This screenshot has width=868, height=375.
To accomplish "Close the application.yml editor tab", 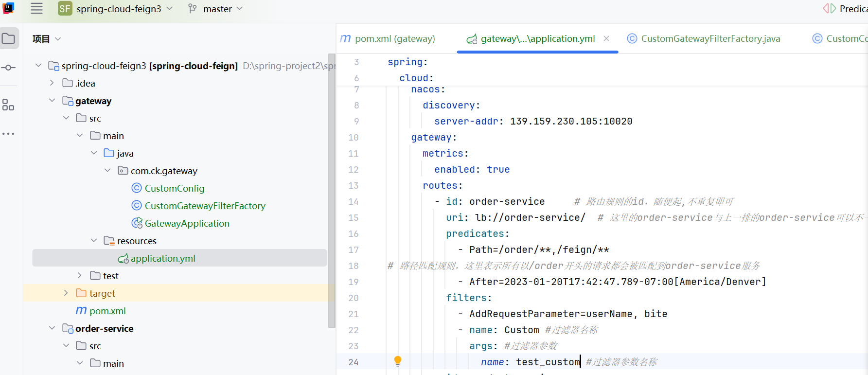I will coord(606,38).
